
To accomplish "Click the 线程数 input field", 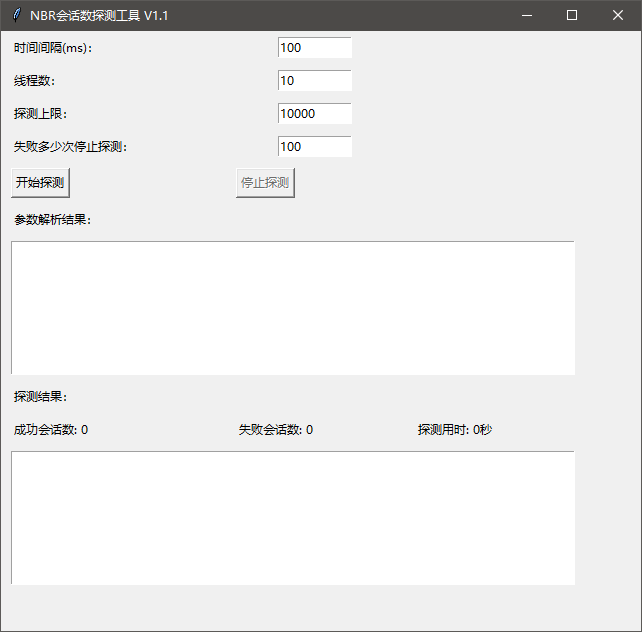I will (314, 80).
